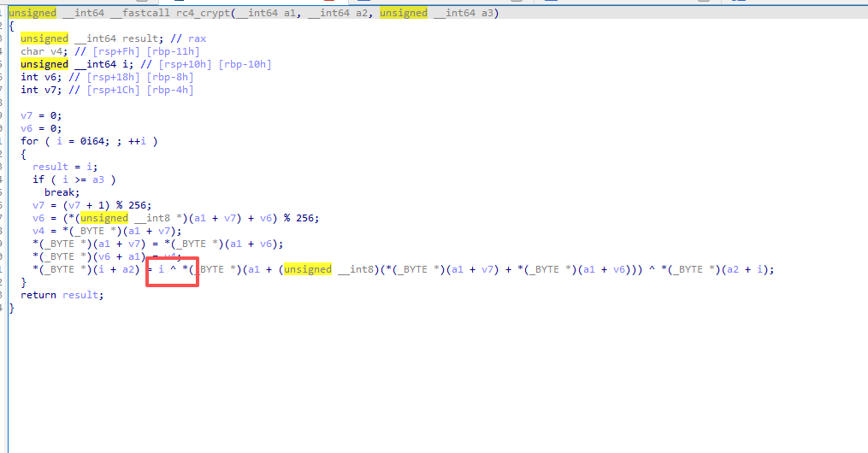The image size is (868, 453).
Task: Click the [rbp-4h] stack comment
Action: point(170,90)
